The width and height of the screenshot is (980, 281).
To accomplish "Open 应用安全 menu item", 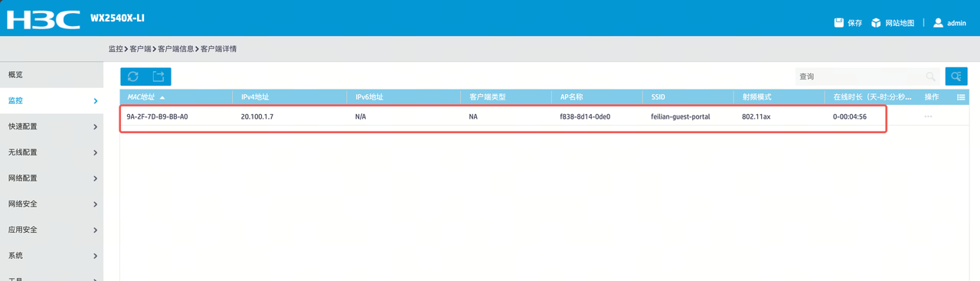I will click(51, 230).
